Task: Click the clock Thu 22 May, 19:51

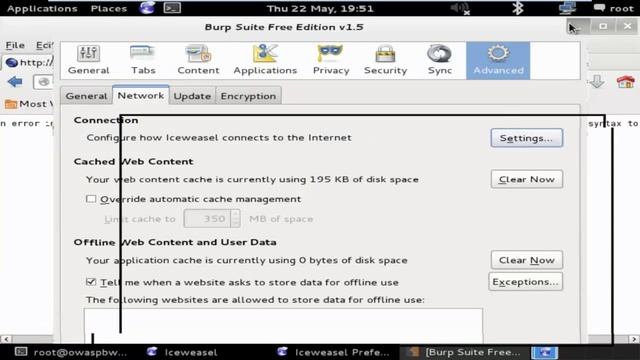Action: tap(320, 8)
